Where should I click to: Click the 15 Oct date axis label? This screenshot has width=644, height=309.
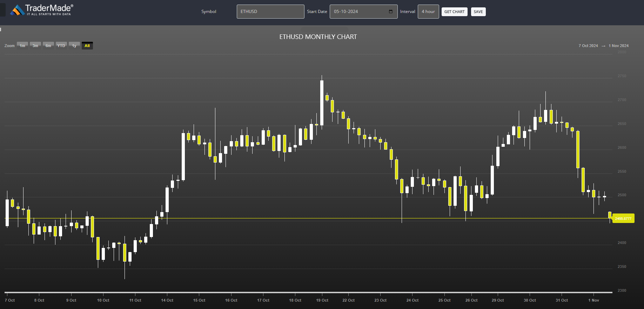199,300
